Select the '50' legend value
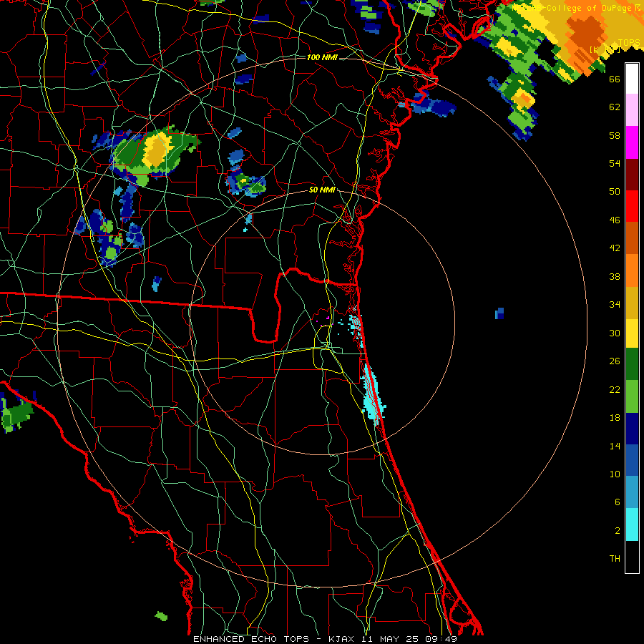The height and width of the screenshot is (644, 644). [x=615, y=192]
